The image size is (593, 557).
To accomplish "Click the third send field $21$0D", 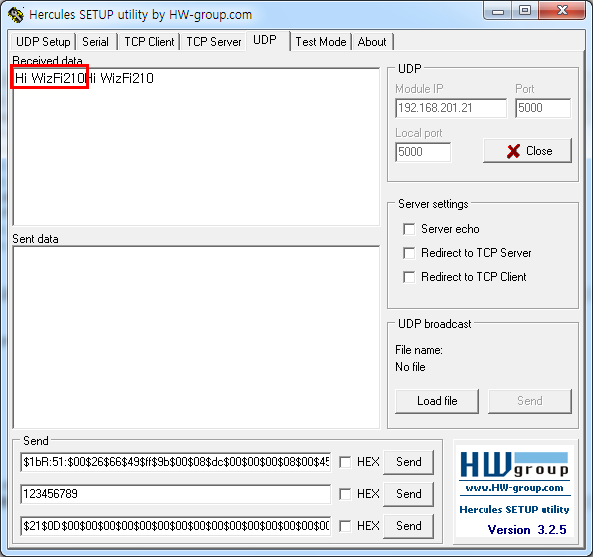I will (176, 526).
